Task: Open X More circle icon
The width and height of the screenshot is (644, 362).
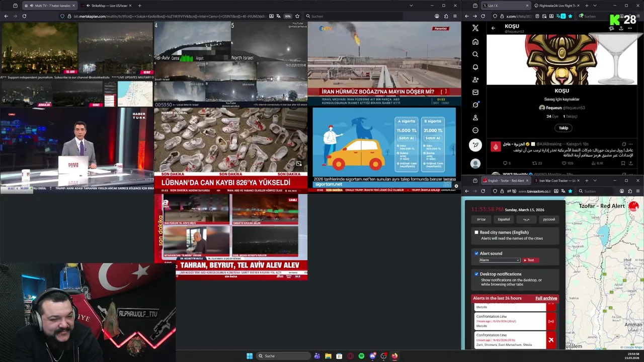Action: click(x=475, y=130)
